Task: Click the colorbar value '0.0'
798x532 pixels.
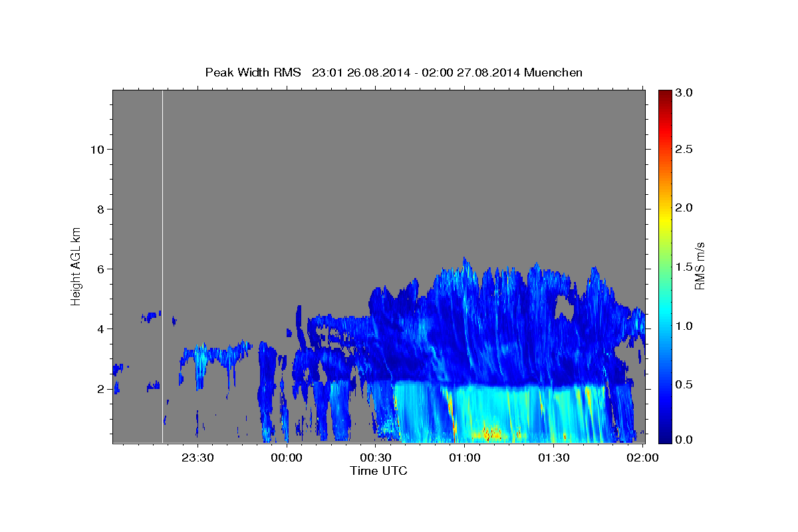Action: coord(684,440)
